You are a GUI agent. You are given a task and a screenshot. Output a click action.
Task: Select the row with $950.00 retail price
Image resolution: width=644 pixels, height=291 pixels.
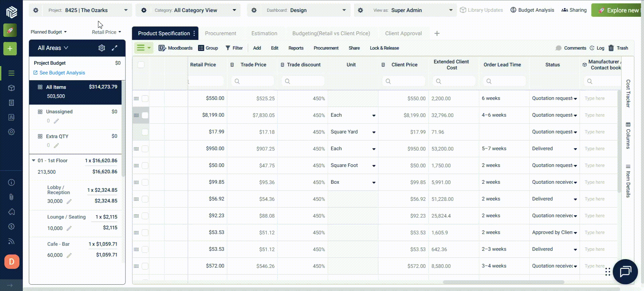145,149
